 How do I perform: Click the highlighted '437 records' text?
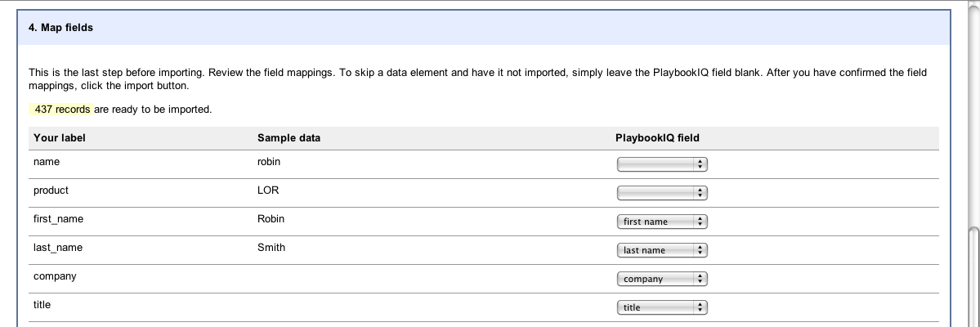[62, 110]
